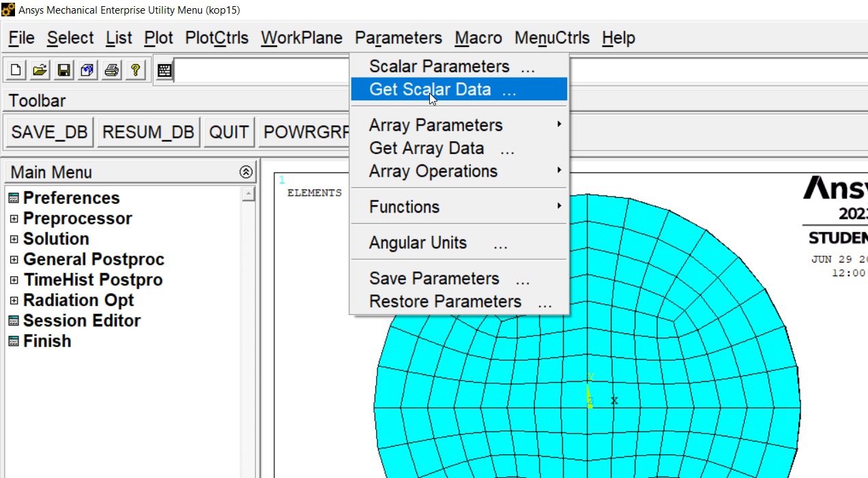The image size is (868, 478).
Task: Select Preprocessor in Main Menu
Action: [x=78, y=219]
